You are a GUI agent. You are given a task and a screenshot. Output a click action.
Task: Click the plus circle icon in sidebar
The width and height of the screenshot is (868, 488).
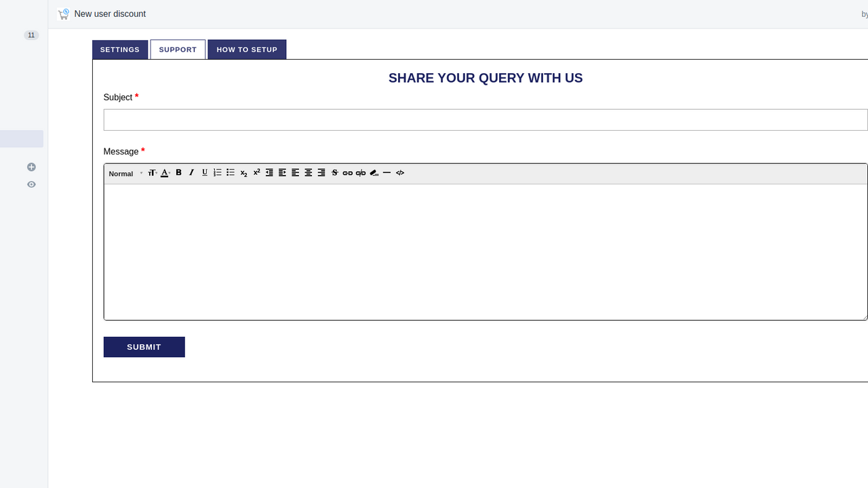click(31, 167)
